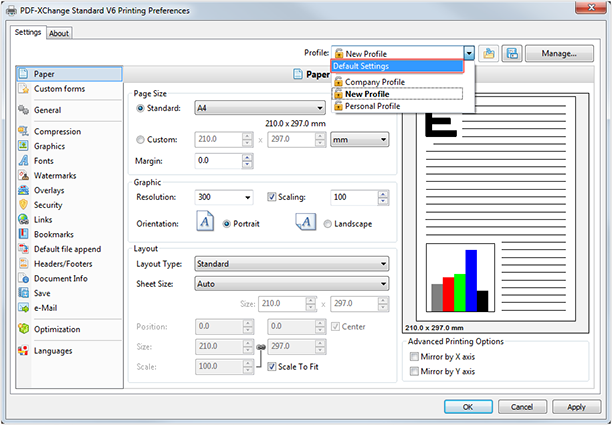
Task: Switch to the About tab
Action: tap(59, 33)
